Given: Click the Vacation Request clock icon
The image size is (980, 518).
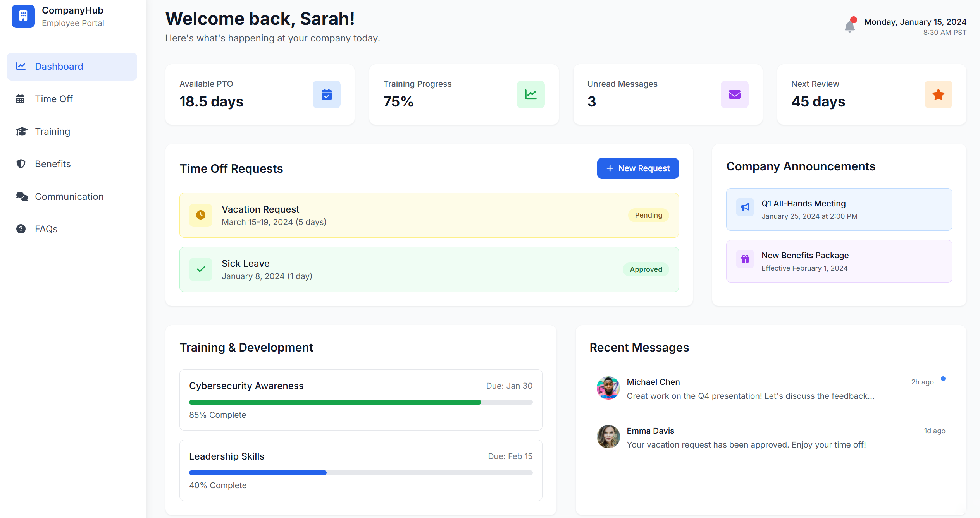Looking at the screenshot, I should (201, 215).
